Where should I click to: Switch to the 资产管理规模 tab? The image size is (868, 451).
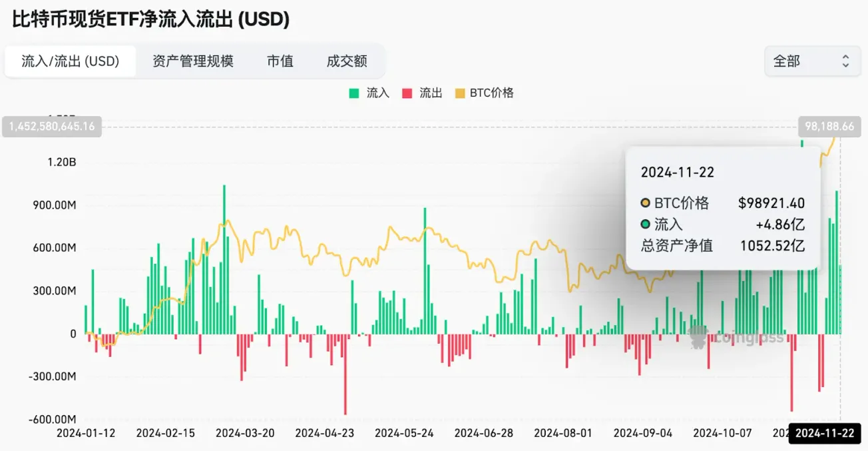pos(193,61)
